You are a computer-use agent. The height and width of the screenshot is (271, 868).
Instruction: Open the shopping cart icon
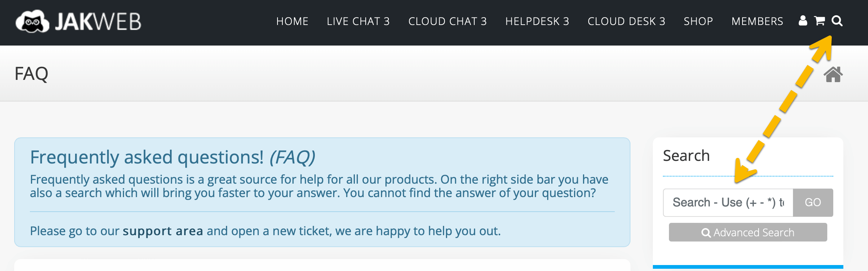click(819, 21)
